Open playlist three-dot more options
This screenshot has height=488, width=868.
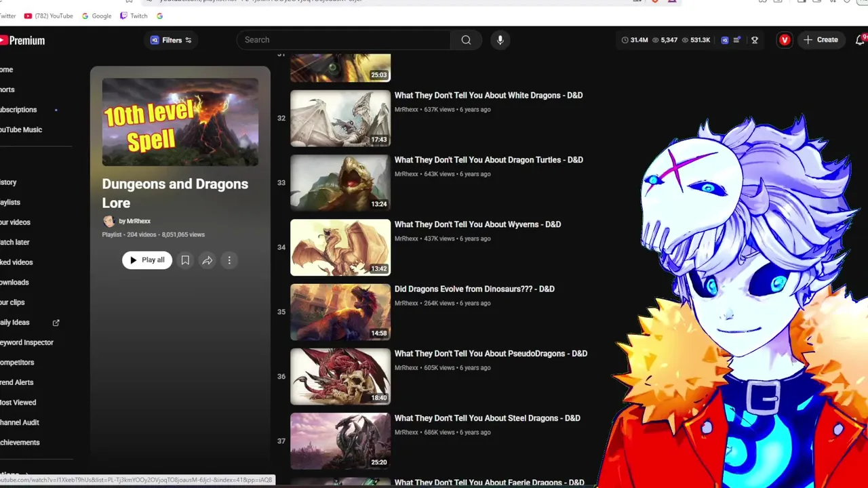tap(229, 260)
